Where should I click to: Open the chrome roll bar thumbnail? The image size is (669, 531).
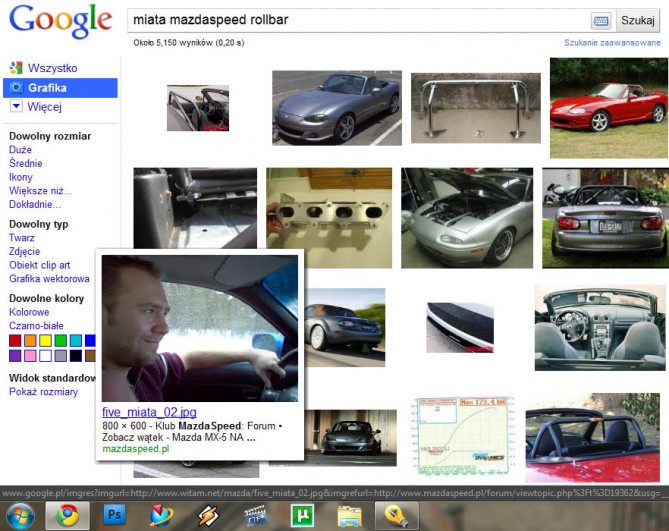(x=476, y=108)
